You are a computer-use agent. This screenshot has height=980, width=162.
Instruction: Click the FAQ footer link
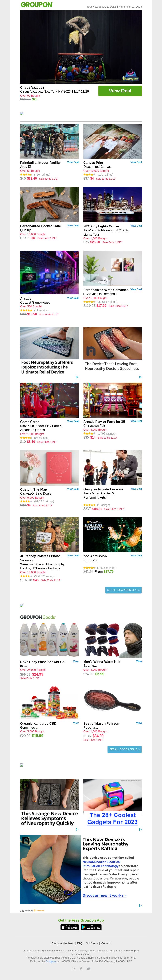(x=80, y=943)
